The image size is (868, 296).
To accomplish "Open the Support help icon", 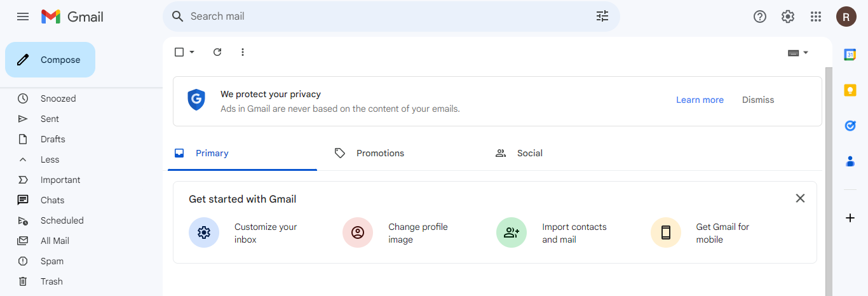I will click(760, 17).
